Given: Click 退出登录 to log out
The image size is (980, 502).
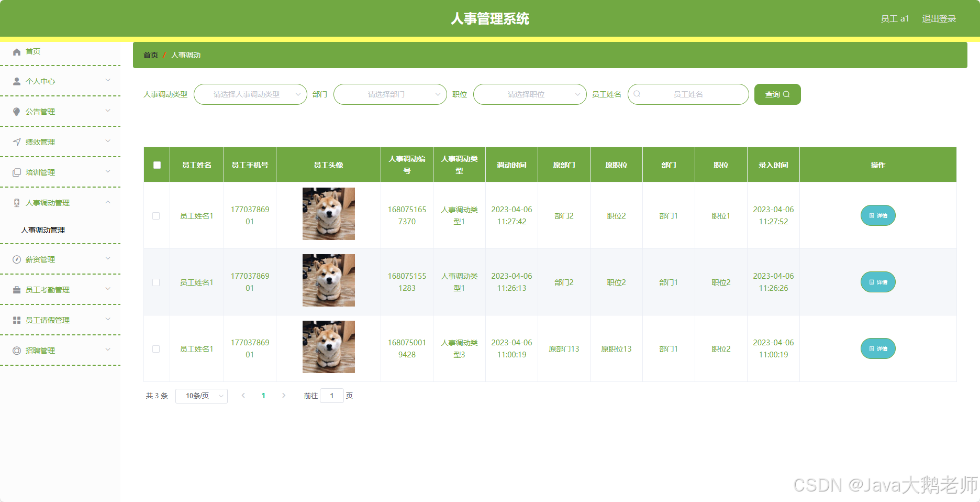Looking at the screenshot, I should click(939, 19).
